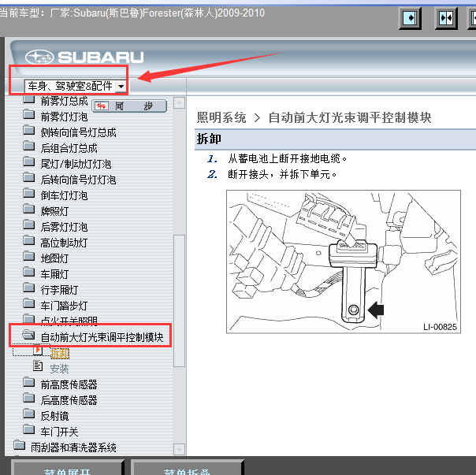The width and height of the screenshot is (476, 475).
Task: Open folder icon for 后高度传感器
Action: click(29, 398)
